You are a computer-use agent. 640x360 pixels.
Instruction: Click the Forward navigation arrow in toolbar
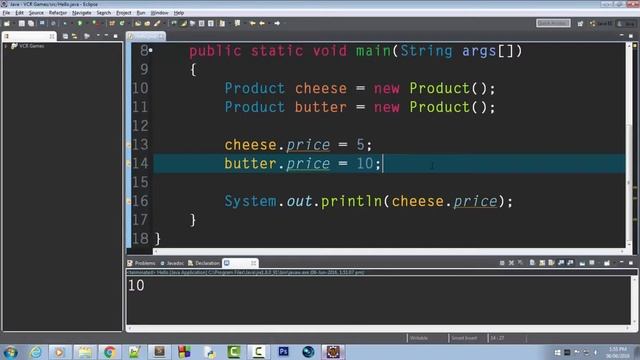(277, 24)
